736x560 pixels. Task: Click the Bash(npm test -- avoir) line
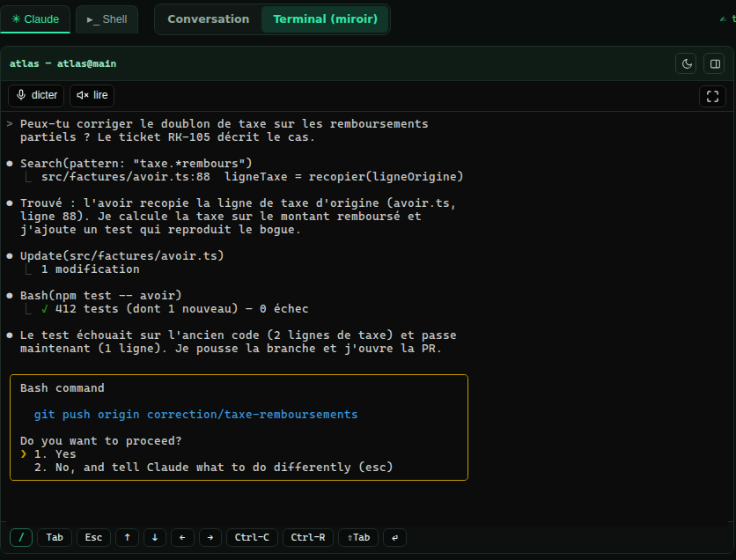coord(101,295)
